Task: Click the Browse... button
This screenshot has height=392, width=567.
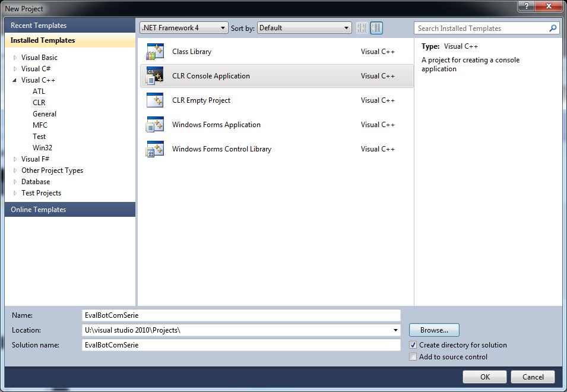Action: [434, 330]
